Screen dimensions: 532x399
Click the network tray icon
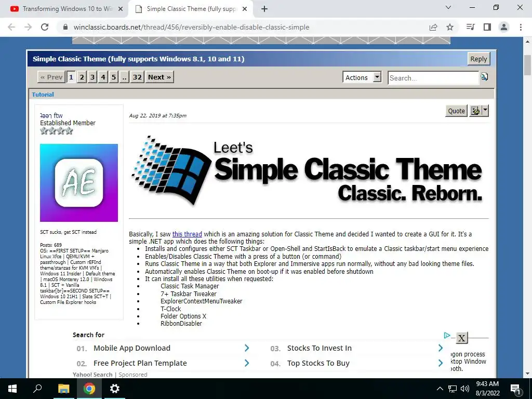point(453,389)
